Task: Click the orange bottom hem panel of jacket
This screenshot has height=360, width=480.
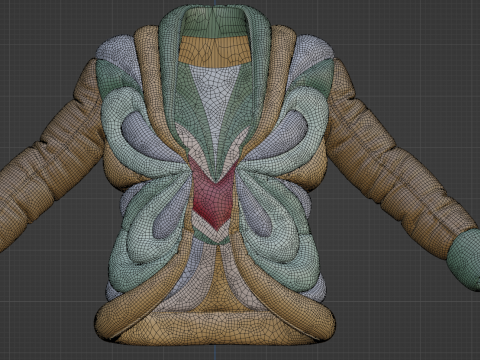Action: tap(217, 328)
